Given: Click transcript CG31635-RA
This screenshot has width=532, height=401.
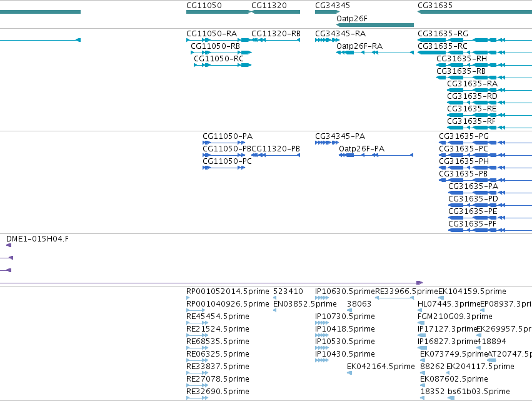Looking at the screenshot, I should tap(472, 84).
